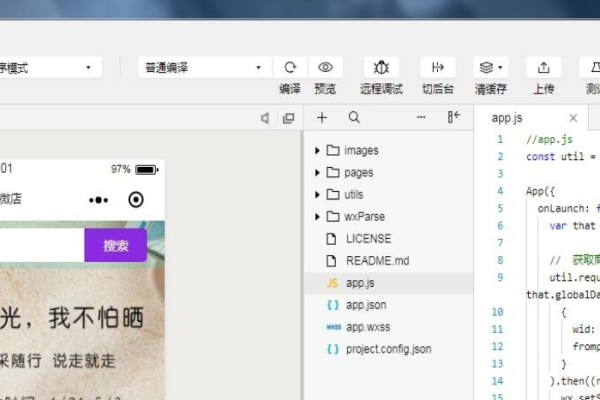Click the upload icon

point(543,67)
